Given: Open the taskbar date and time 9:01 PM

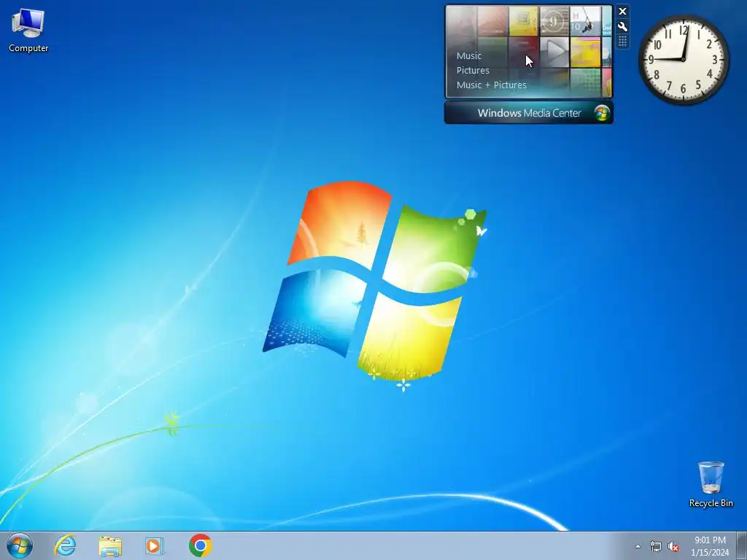Looking at the screenshot, I should [710, 546].
